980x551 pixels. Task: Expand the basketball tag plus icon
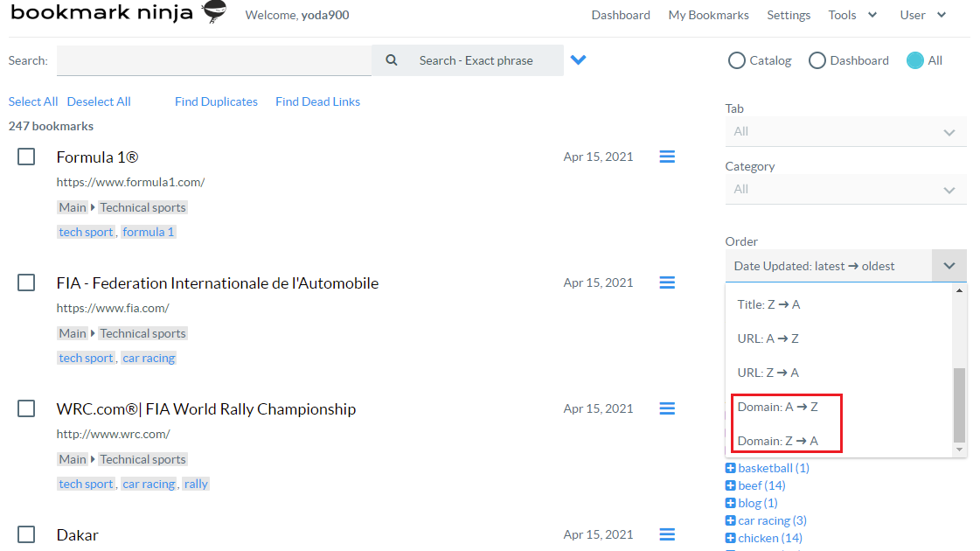(x=731, y=468)
